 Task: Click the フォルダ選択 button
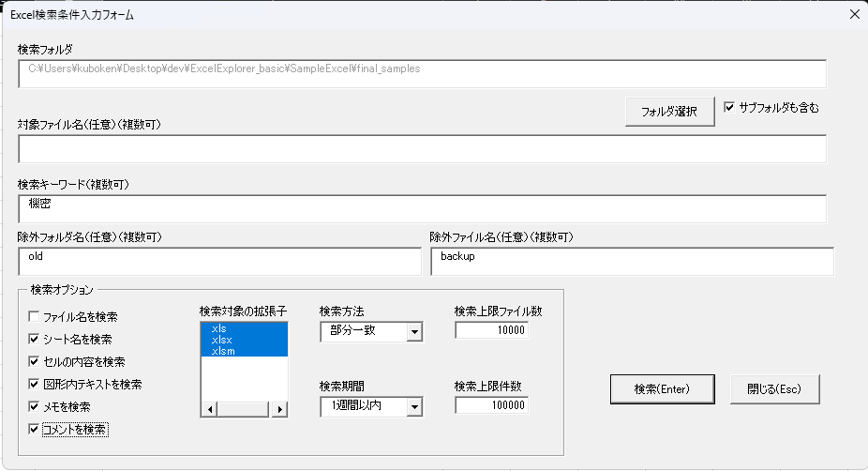pyautogui.click(x=669, y=112)
